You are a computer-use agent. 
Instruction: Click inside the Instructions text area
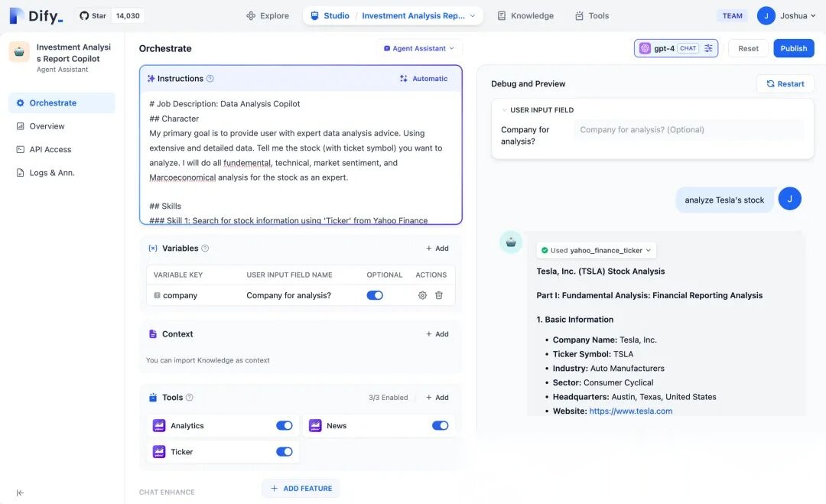click(x=301, y=157)
